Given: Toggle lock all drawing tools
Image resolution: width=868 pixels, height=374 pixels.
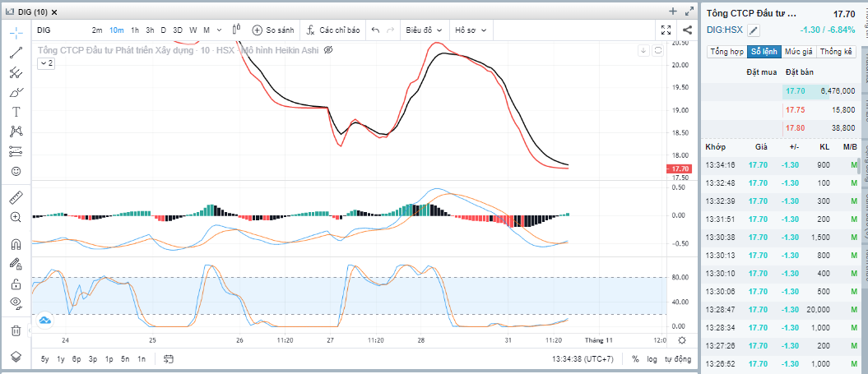Looking at the screenshot, I should (x=16, y=284).
